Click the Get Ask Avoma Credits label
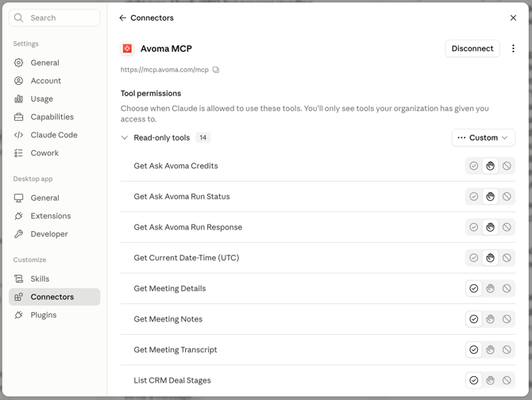The width and height of the screenshot is (532, 400). (175, 166)
